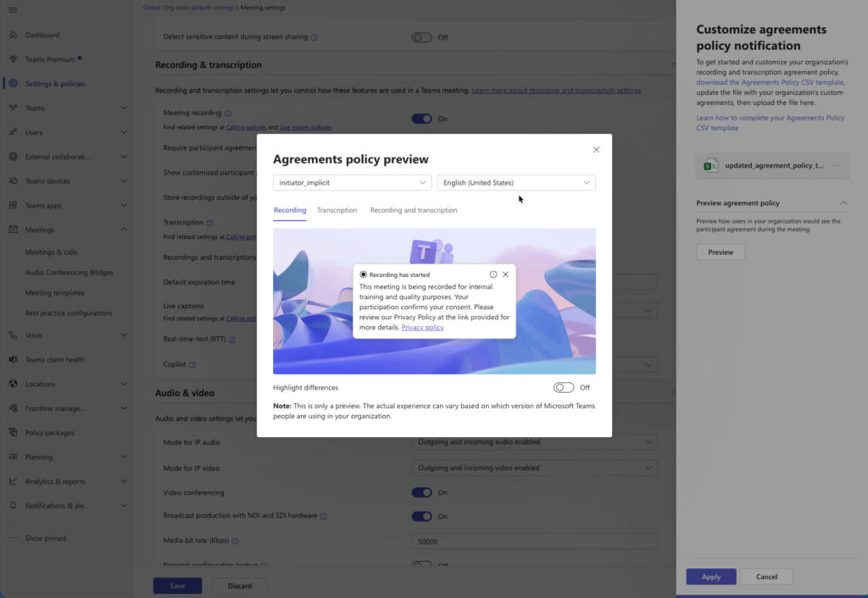Click the Media bit rate input field
The width and height of the screenshot is (868, 598).
534,540
